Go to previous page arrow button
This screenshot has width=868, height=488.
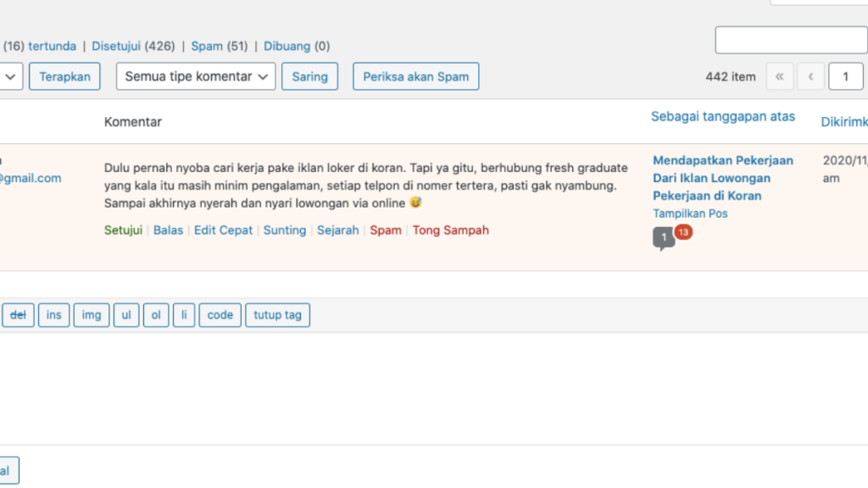tap(810, 76)
